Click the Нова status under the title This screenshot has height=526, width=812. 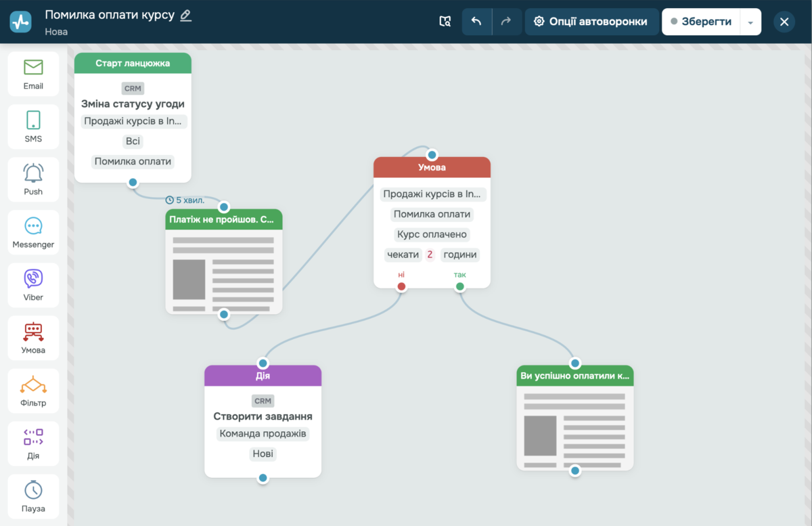[x=56, y=31]
